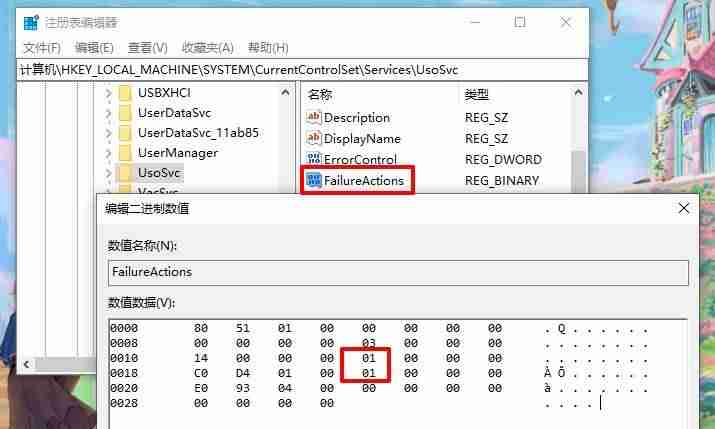Click the ErrorControl DWORD value icon
This screenshot has height=429, width=715.
(x=314, y=159)
